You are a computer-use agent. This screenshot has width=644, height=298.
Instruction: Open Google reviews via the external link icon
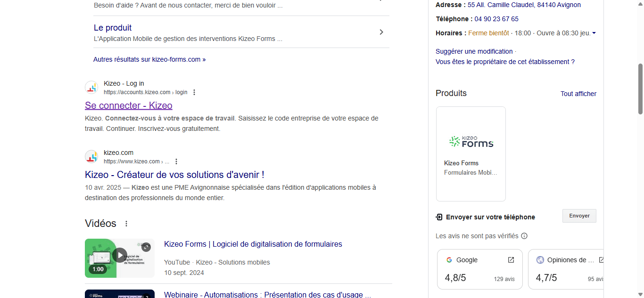pos(511,260)
